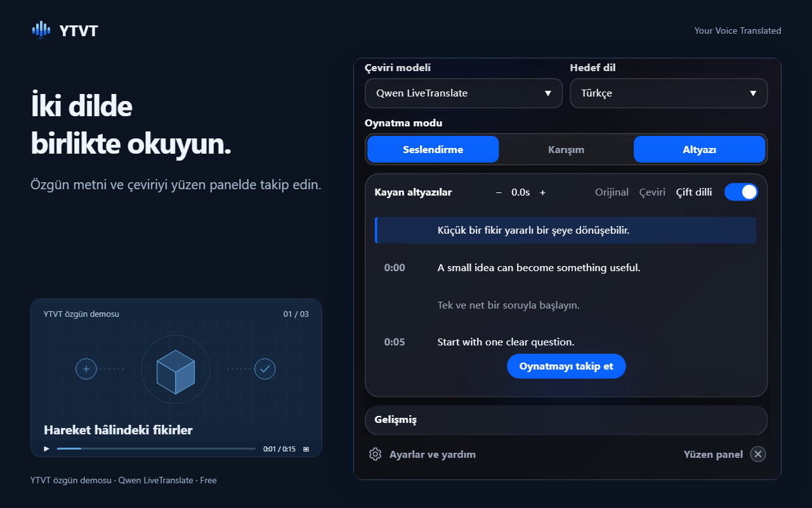Click the cube icon in the demo video
The width and height of the screenshot is (812, 508).
point(176,371)
